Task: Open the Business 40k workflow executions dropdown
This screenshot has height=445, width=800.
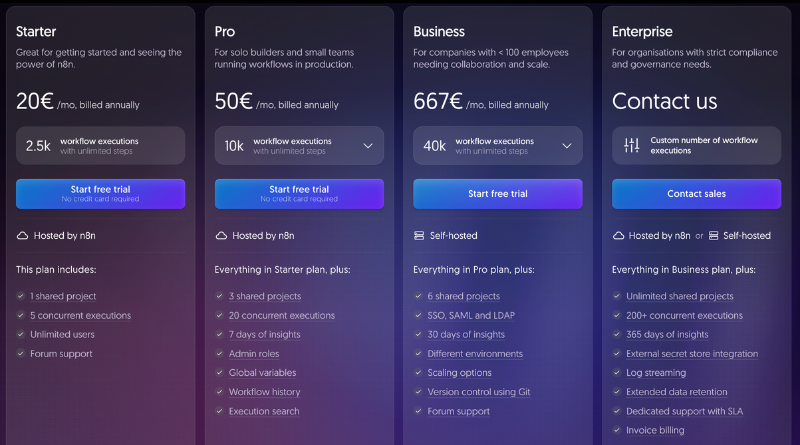Action: point(567,145)
